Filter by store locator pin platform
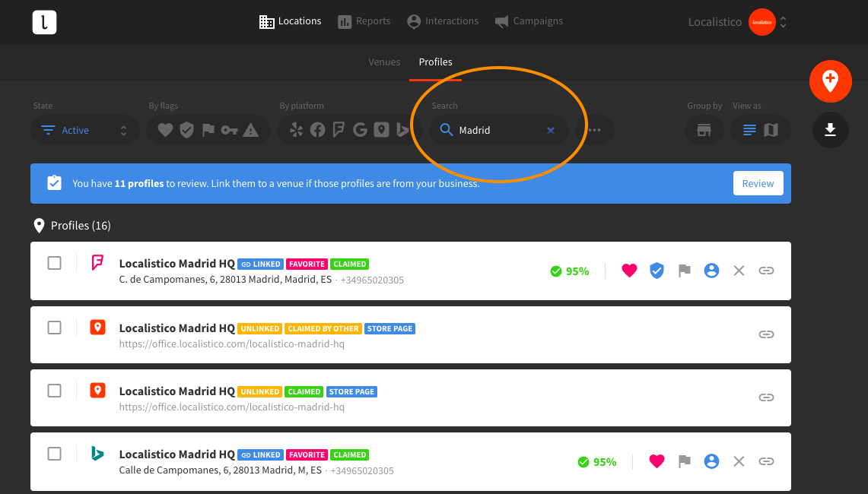 coord(381,130)
